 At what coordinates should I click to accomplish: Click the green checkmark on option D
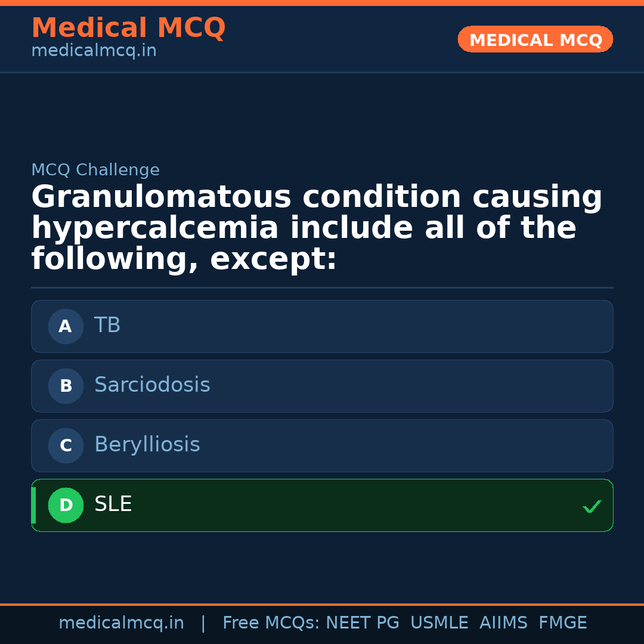pyautogui.click(x=592, y=506)
